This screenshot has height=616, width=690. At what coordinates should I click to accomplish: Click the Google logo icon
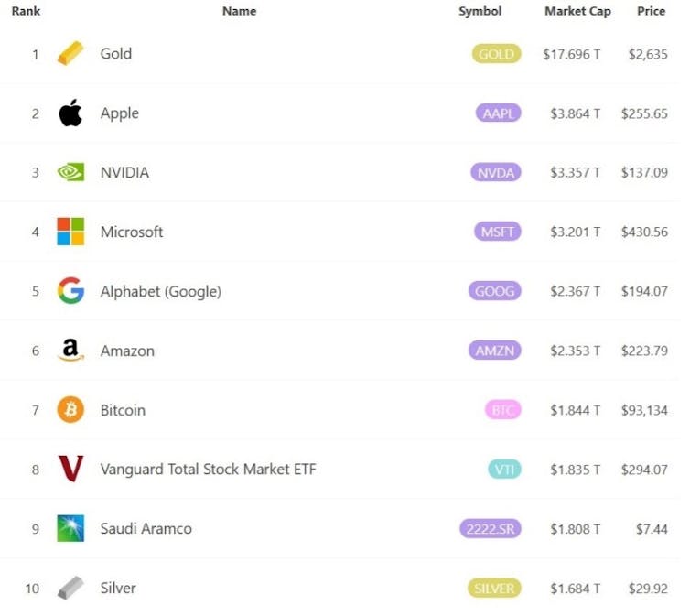pyautogui.click(x=70, y=291)
